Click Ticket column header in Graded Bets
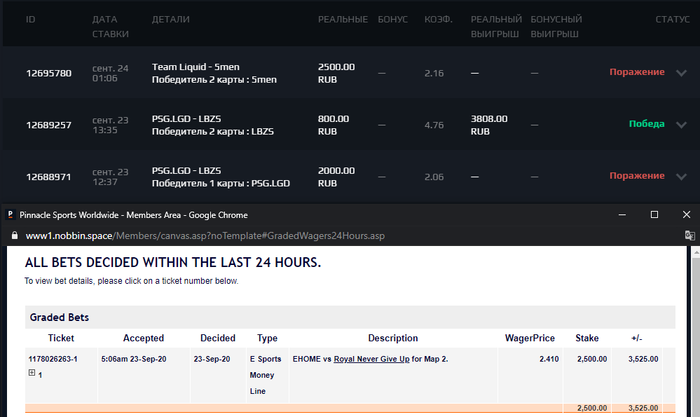The width and height of the screenshot is (700, 417). [61, 338]
